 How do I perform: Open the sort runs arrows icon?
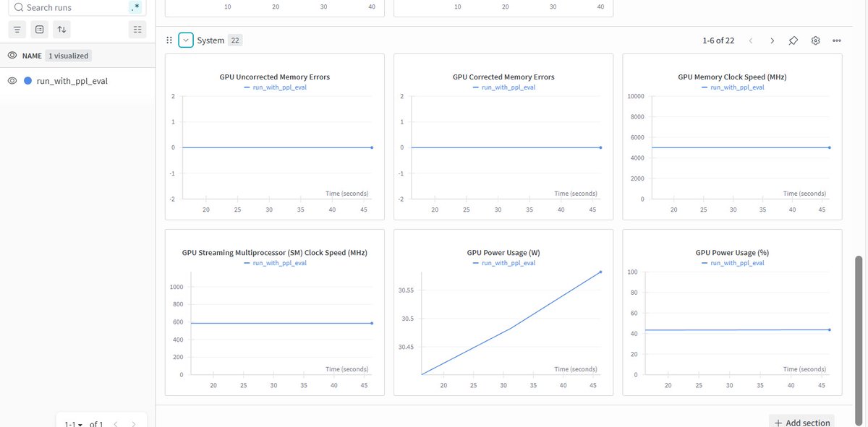pos(62,30)
